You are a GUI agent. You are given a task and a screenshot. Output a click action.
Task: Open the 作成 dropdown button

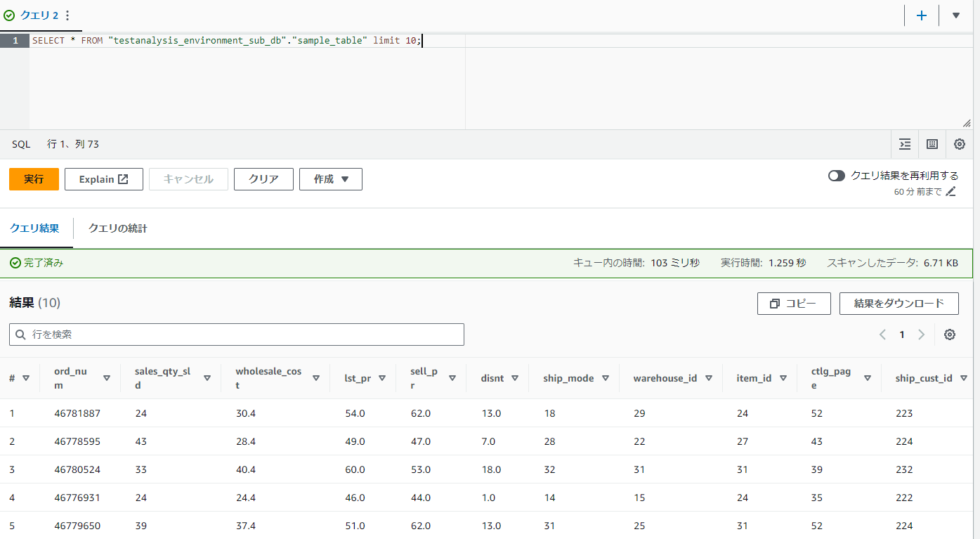[330, 179]
